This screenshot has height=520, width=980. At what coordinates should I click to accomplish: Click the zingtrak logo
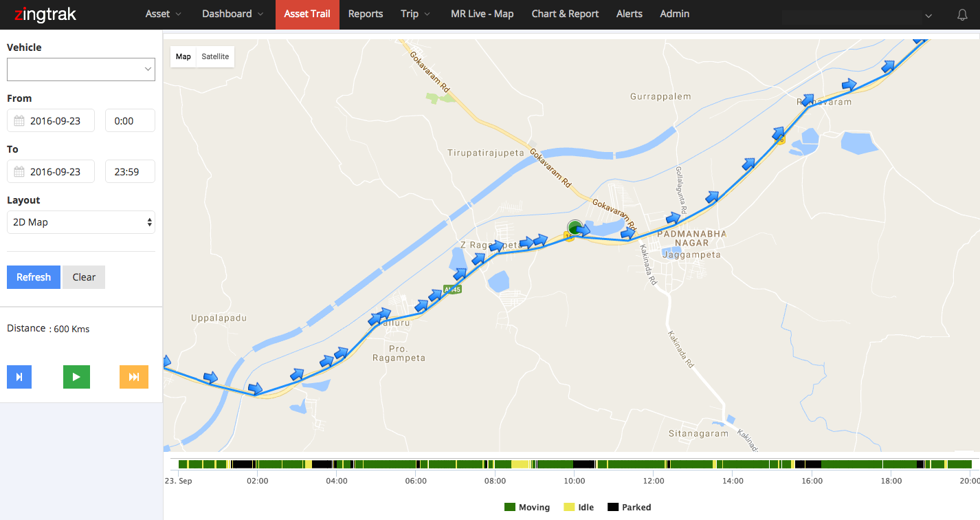(x=45, y=14)
